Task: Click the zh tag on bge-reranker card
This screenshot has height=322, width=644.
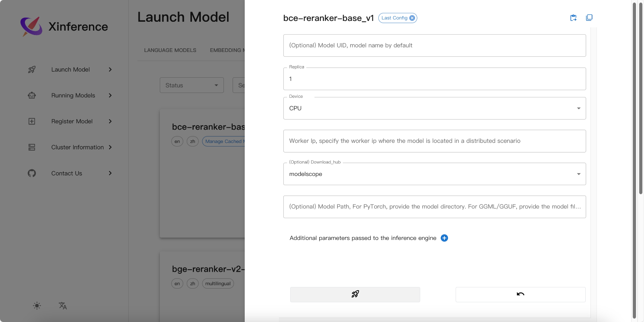Action: coord(193,283)
